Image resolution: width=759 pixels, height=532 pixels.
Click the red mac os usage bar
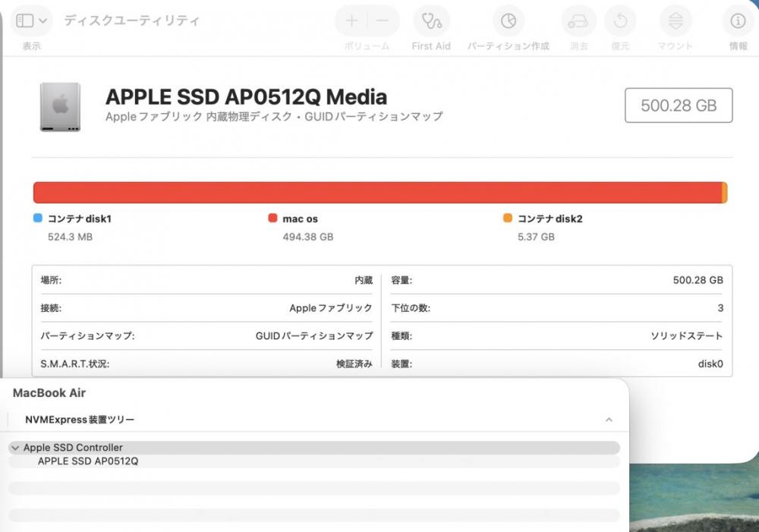pyautogui.click(x=377, y=193)
